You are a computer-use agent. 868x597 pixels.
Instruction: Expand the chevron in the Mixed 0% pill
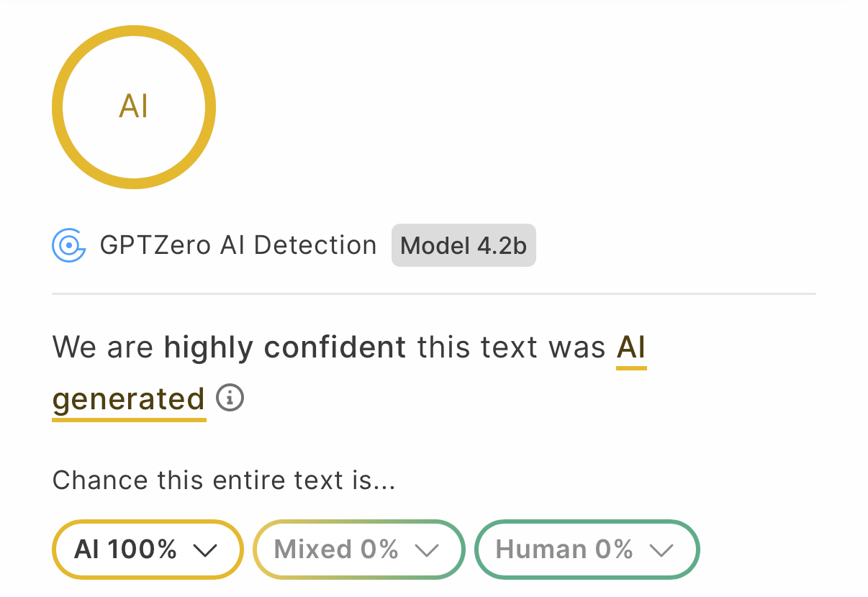[428, 550]
